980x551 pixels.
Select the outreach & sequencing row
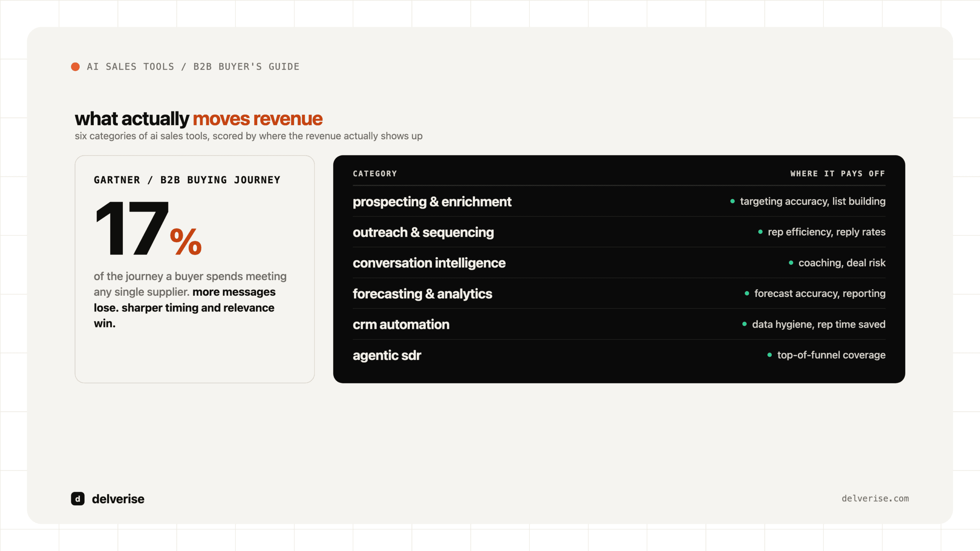(619, 232)
